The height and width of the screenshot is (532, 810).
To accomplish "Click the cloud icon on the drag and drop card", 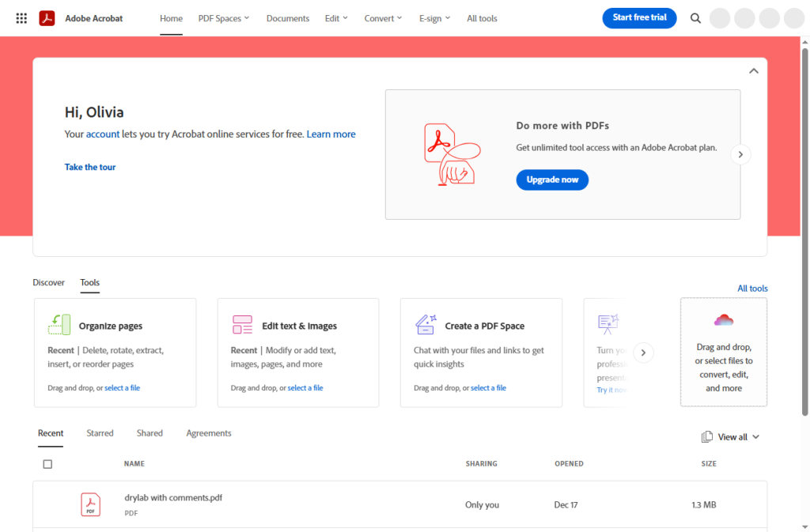I will [723, 320].
